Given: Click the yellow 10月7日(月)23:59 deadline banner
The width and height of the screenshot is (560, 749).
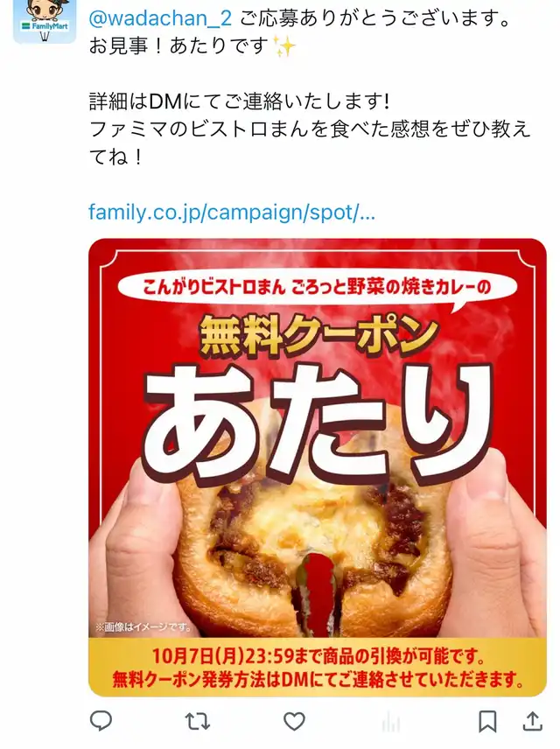Looking at the screenshot, I should (318, 667).
